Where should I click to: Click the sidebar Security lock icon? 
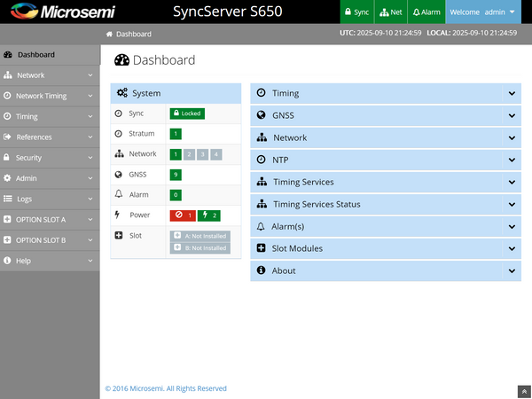[x=6, y=157]
